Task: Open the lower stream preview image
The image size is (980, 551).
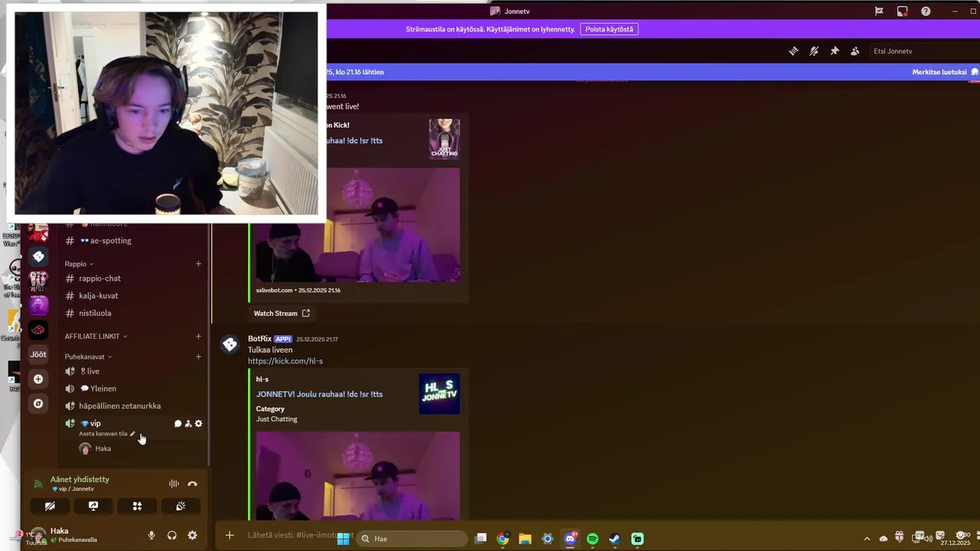Action: coord(358,476)
